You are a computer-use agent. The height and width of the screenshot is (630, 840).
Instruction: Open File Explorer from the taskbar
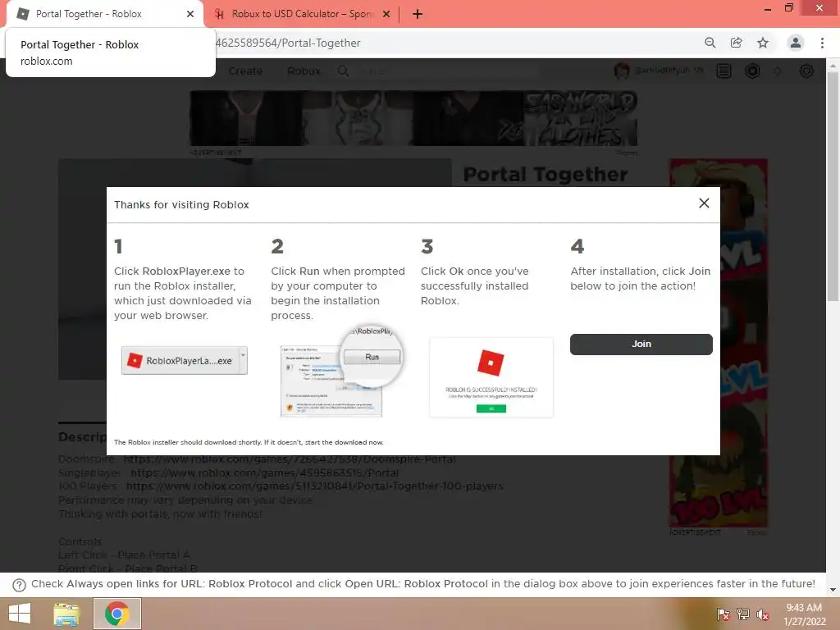click(x=66, y=614)
